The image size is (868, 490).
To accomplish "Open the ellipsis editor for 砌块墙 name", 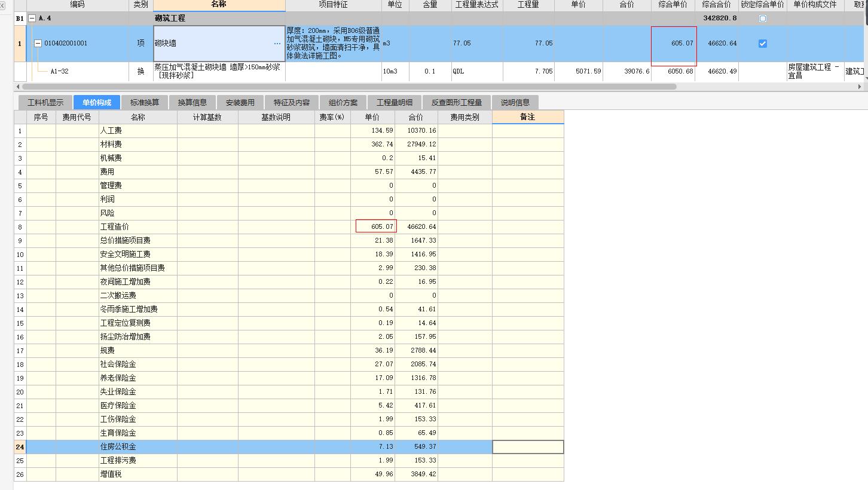I will (x=277, y=44).
